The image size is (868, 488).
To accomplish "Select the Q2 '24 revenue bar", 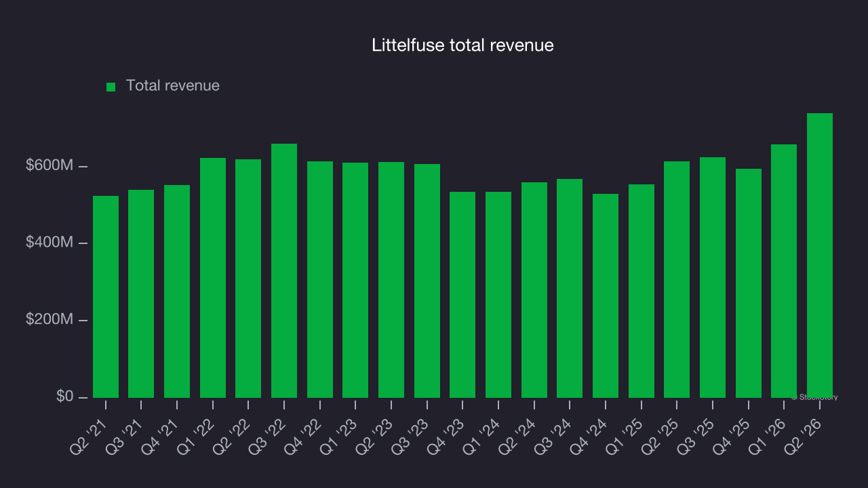I will point(534,290).
